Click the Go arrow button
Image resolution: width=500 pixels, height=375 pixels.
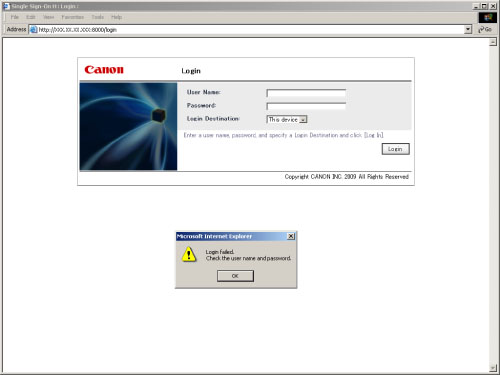coord(485,30)
